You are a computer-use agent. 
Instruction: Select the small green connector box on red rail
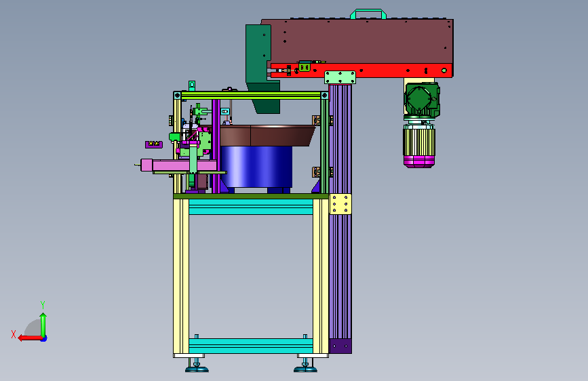point(304,67)
